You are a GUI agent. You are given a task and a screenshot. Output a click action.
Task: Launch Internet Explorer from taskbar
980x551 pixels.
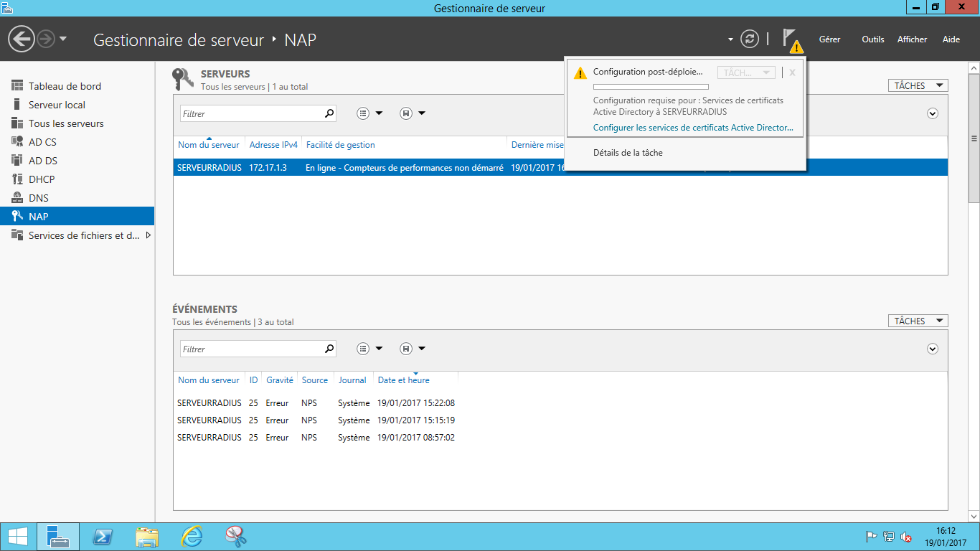pos(192,536)
